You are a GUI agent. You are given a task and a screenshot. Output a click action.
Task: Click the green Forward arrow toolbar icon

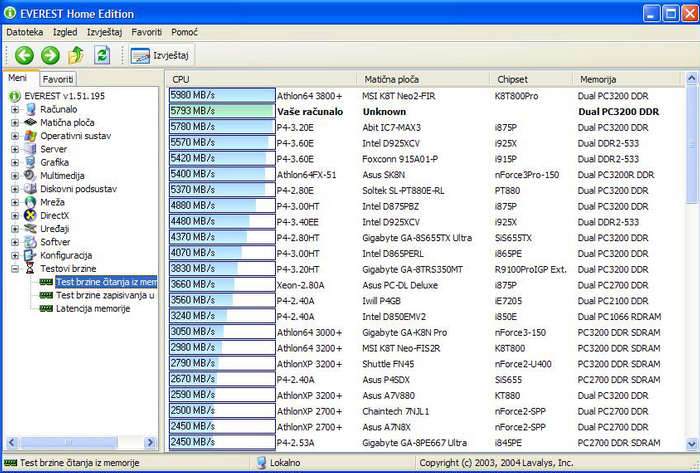pyautogui.click(x=50, y=55)
